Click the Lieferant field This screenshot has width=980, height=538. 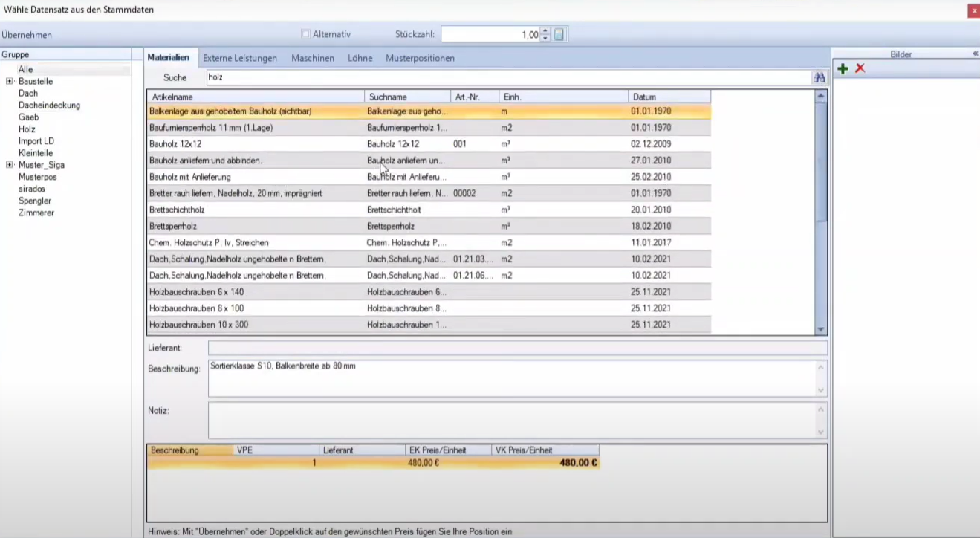(517, 348)
